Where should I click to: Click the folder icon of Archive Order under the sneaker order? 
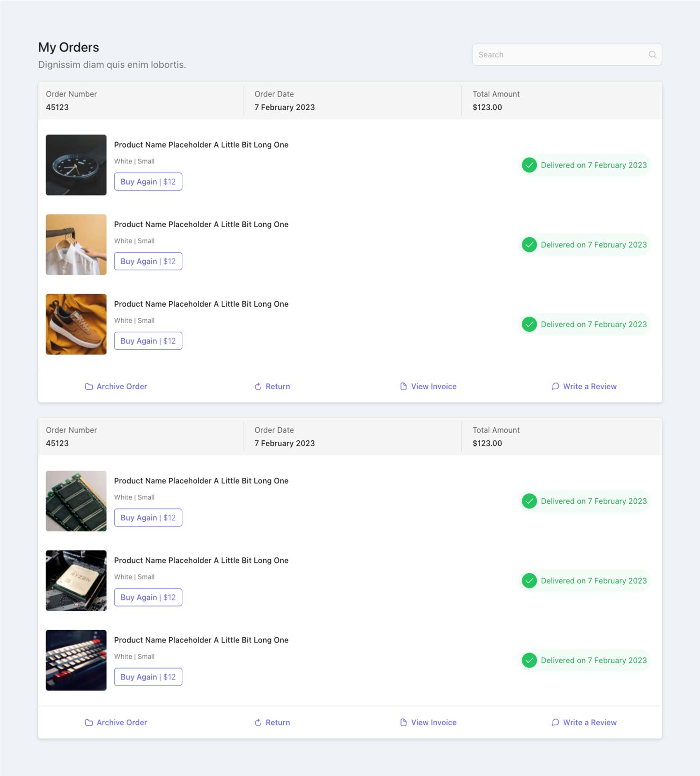[89, 386]
